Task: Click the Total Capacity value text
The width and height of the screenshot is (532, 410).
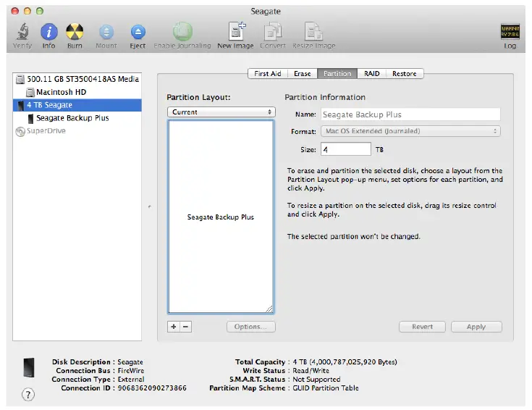Action: (x=345, y=361)
